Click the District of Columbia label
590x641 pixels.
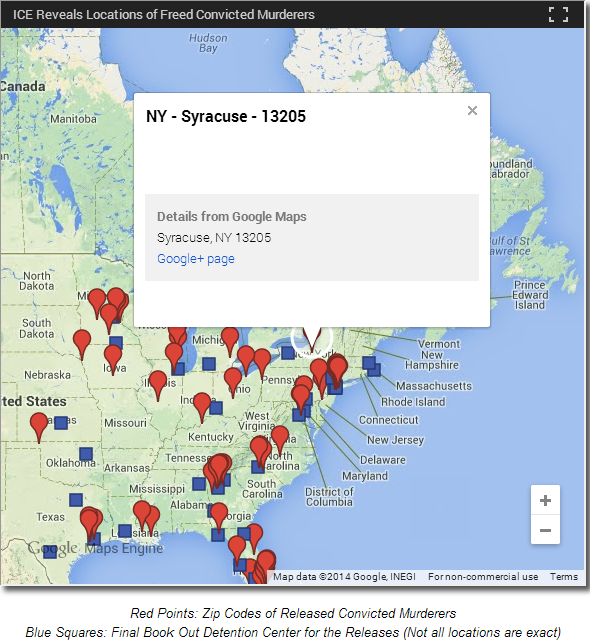coord(329,497)
